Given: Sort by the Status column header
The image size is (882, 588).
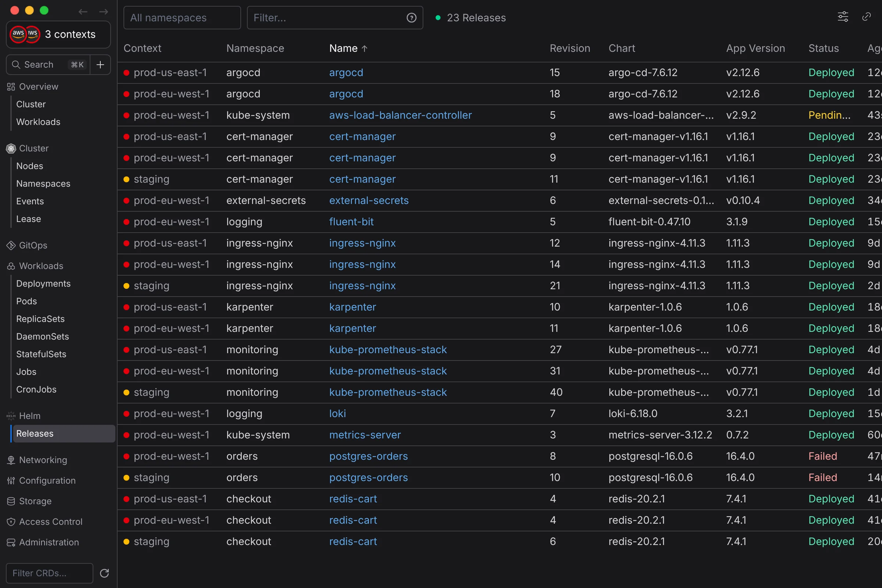Looking at the screenshot, I should [824, 48].
